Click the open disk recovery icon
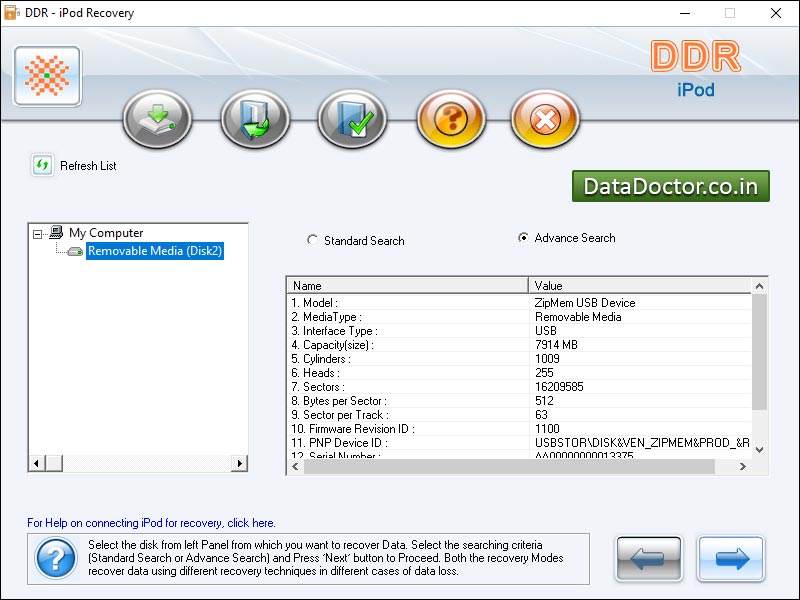800x600 pixels. [x=253, y=119]
